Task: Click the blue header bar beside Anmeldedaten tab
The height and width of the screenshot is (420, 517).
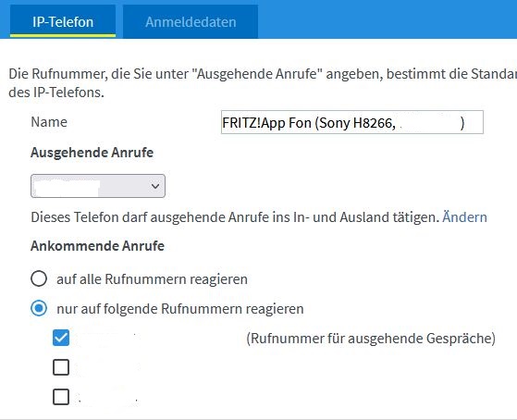Action: pyautogui.click(x=388, y=19)
